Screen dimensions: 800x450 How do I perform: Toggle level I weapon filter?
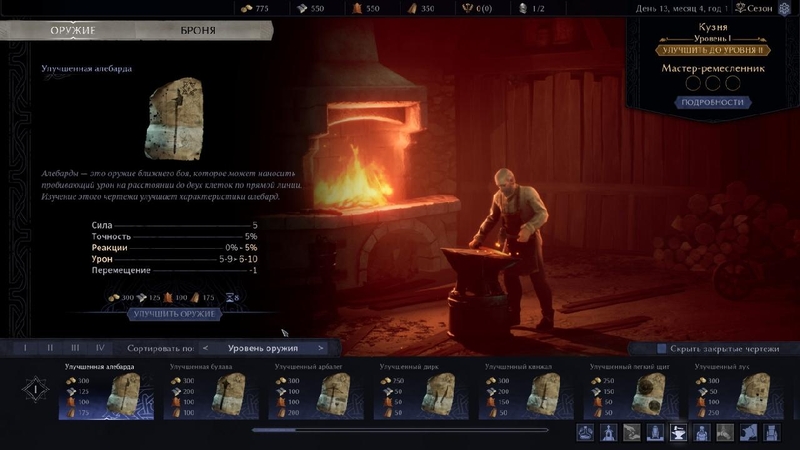[25, 348]
